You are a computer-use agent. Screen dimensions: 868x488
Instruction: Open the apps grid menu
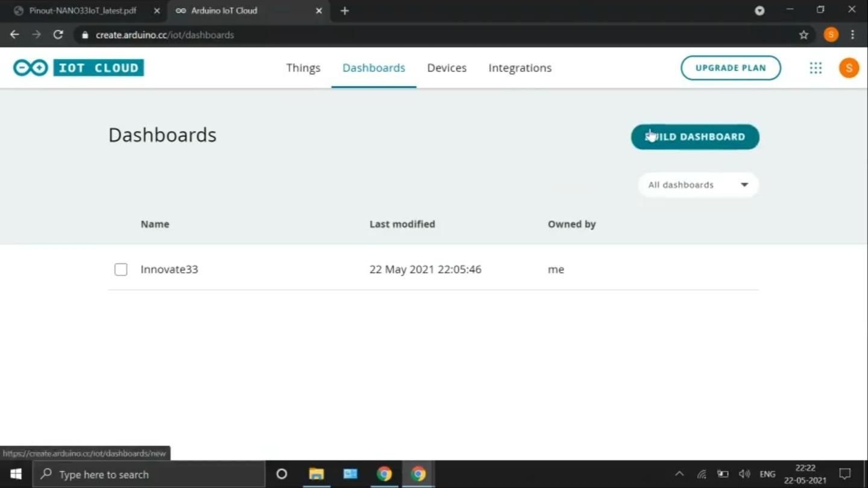coord(815,67)
